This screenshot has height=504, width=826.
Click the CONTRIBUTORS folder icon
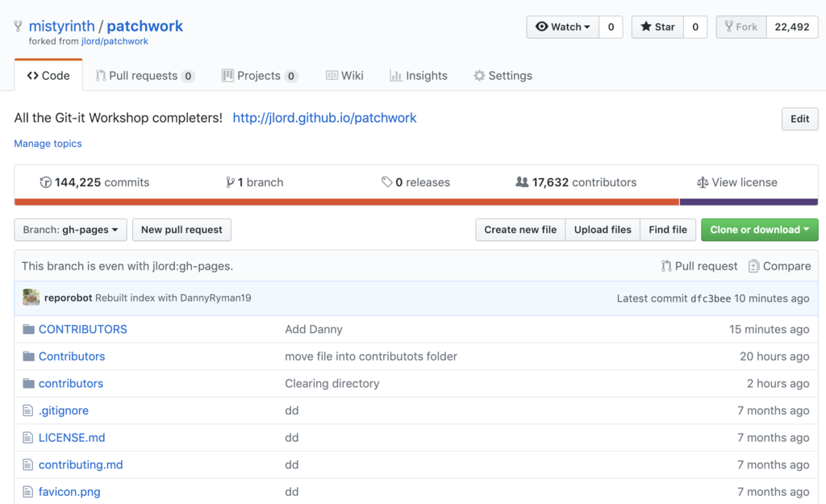click(x=28, y=329)
